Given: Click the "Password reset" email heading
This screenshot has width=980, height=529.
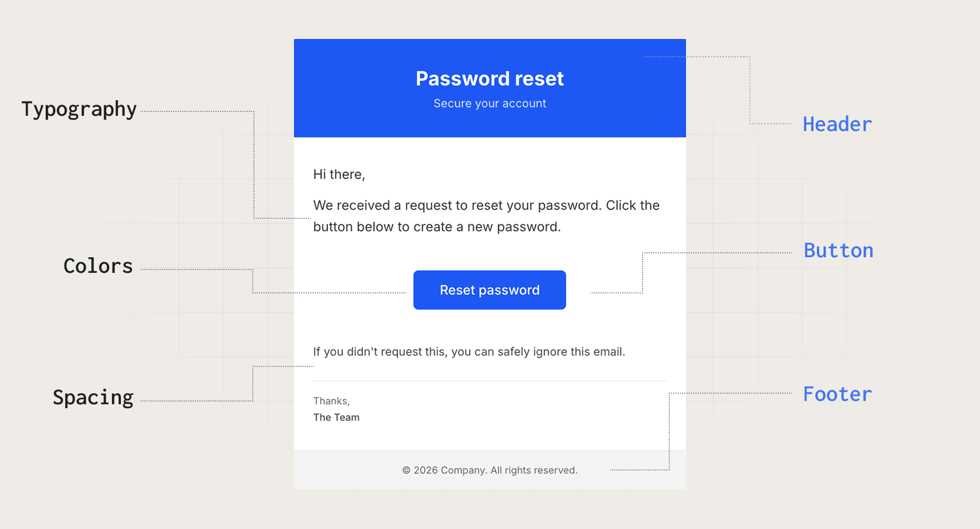Looking at the screenshot, I should (x=489, y=79).
